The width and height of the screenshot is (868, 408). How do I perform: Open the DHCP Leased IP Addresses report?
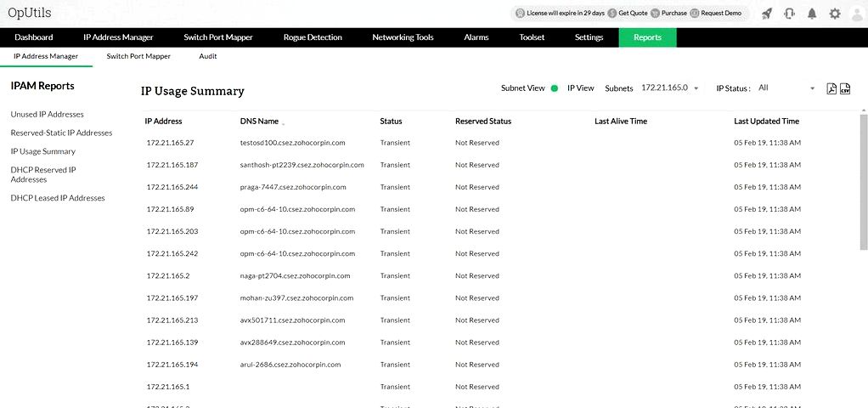58,198
